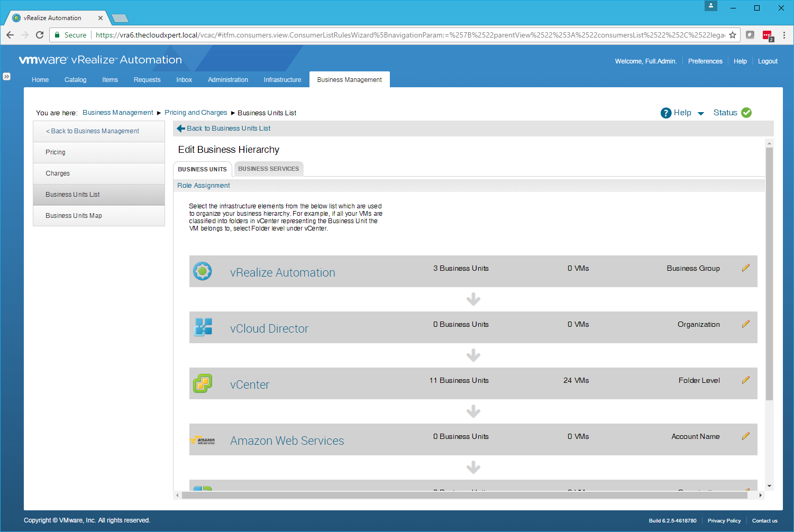The height and width of the screenshot is (532, 794).
Task: Click Logout in the header
Action: (767, 61)
